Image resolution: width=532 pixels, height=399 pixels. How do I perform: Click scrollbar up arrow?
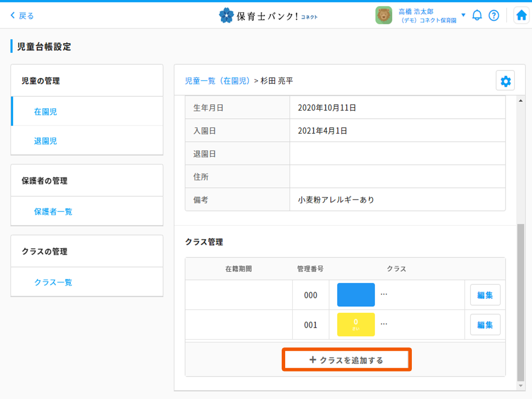point(521,101)
